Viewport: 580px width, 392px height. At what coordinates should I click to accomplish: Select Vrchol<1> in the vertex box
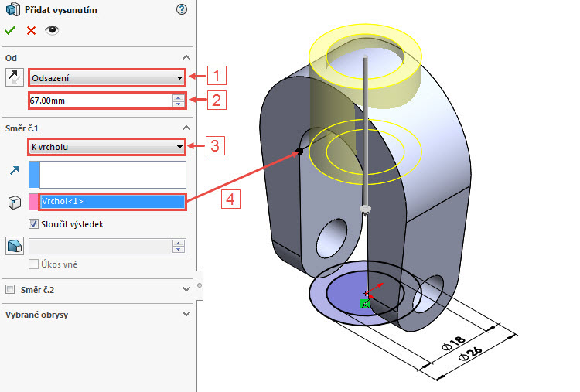tap(112, 202)
